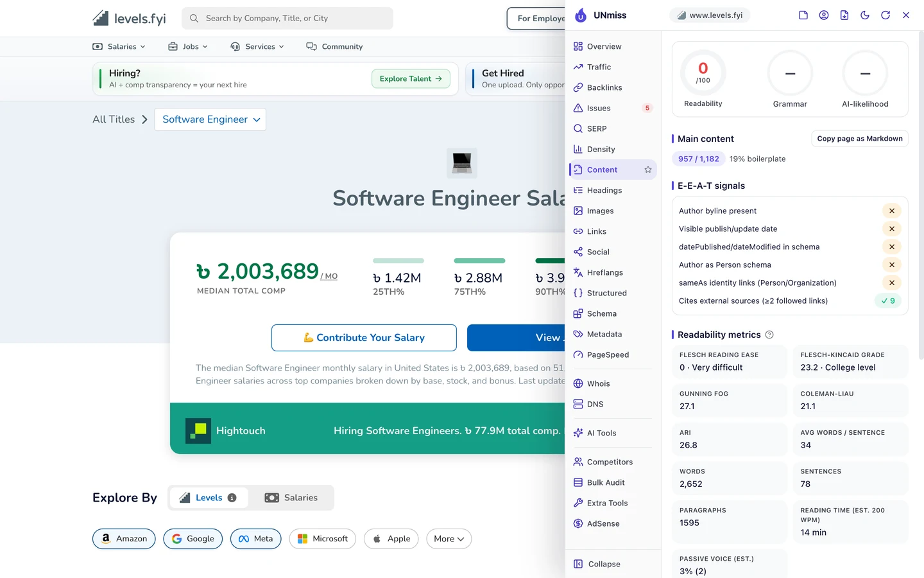
Task: Click the Community link in nav
Action: click(334, 46)
